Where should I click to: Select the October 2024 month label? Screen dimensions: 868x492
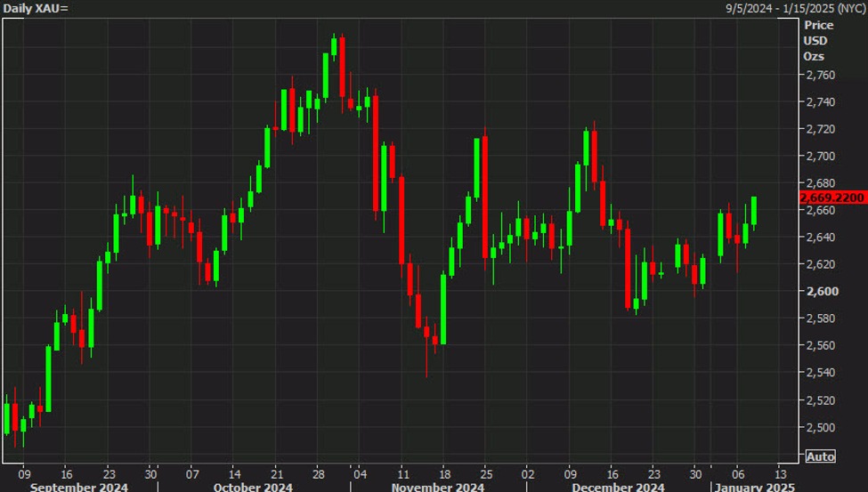(252, 487)
